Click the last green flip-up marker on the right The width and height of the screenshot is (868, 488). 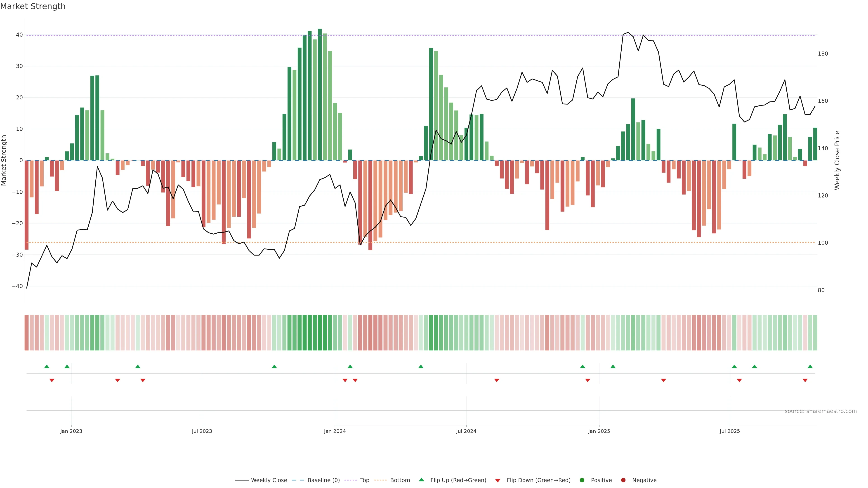[x=810, y=366]
